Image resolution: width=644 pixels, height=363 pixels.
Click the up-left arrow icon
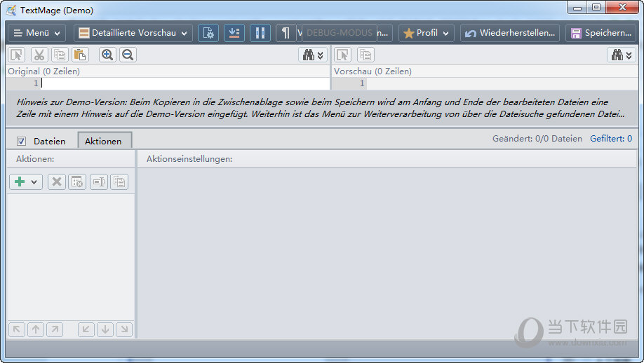(x=16, y=329)
